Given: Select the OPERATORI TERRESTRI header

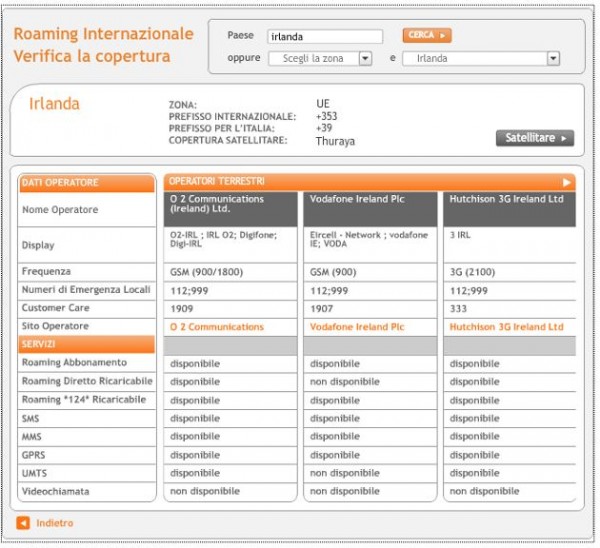Looking at the screenshot, I should tap(370, 181).
